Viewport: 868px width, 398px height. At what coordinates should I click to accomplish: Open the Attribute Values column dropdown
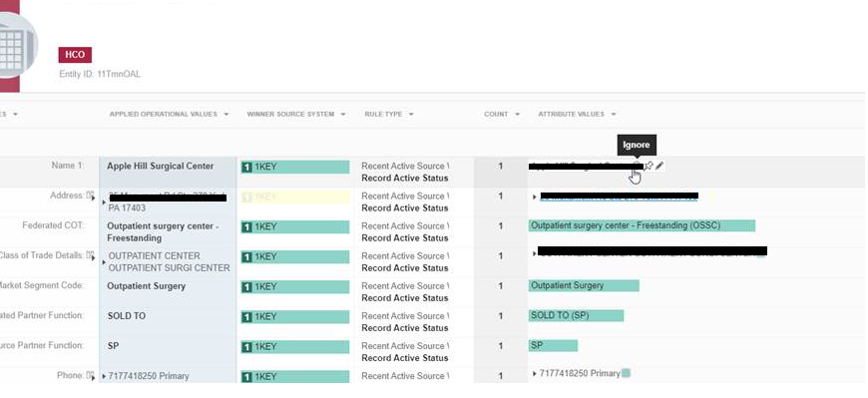(614, 114)
